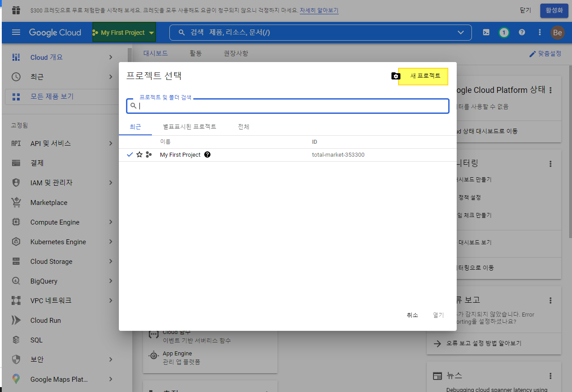Image resolution: width=572 pixels, height=392 pixels.
Task: Click the Compute Engine chip icon
Action: point(16,222)
